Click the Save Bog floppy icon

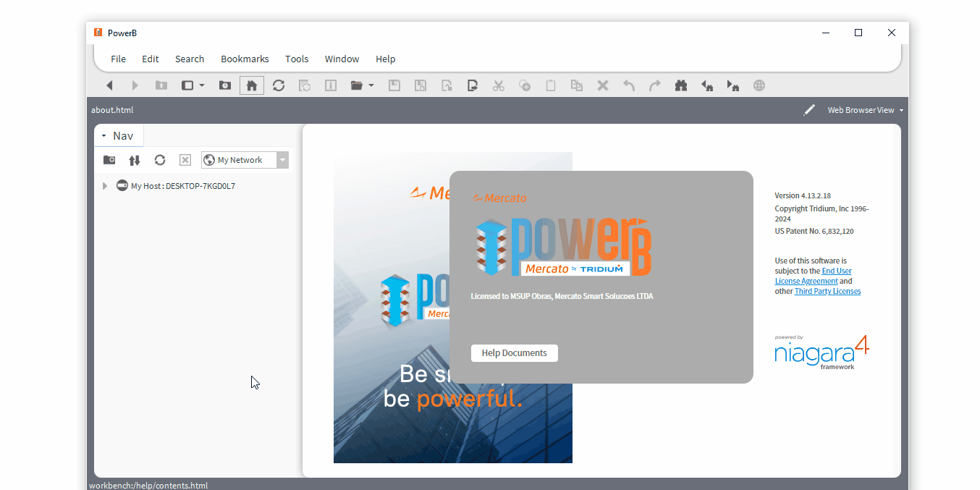click(x=420, y=85)
